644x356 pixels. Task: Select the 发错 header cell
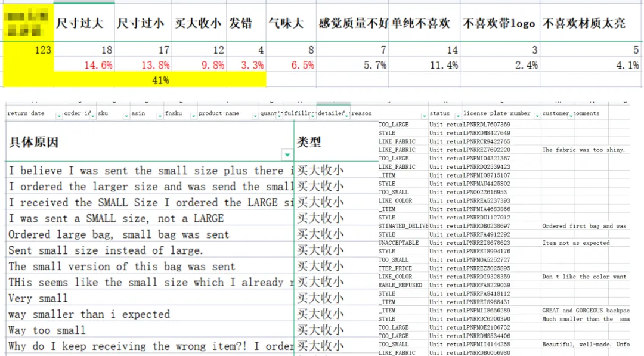pyautogui.click(x=246, y=23)
